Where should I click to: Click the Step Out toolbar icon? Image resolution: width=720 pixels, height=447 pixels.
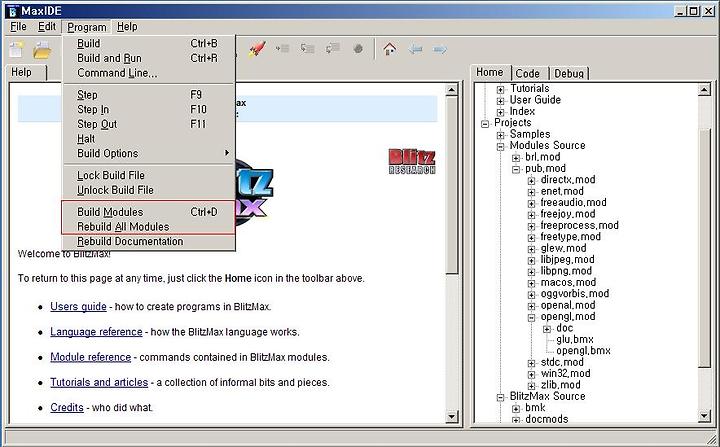332,48
